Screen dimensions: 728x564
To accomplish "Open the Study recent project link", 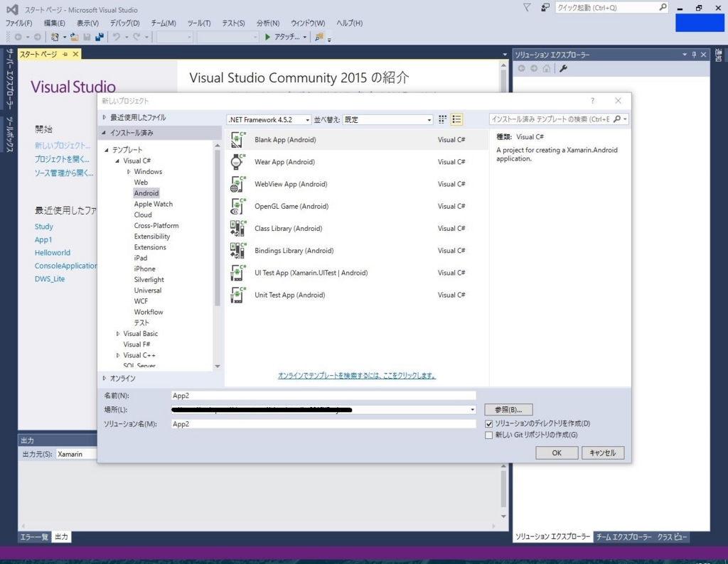I will (43, 227).
